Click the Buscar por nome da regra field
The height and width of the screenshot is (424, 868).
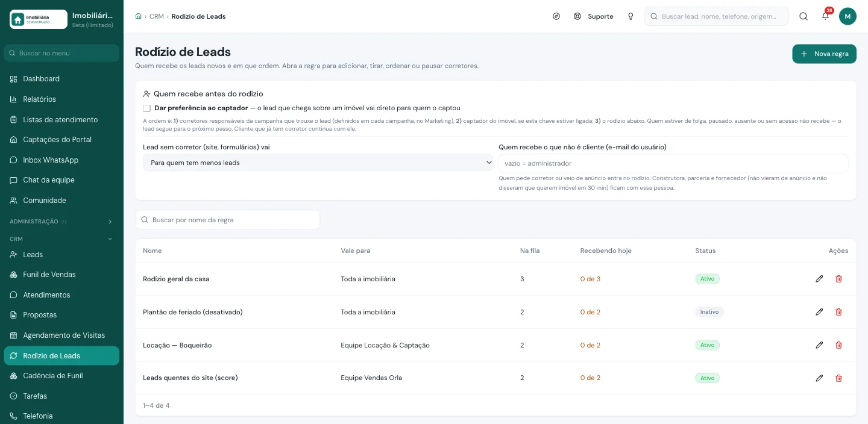(x=227, y=220)
